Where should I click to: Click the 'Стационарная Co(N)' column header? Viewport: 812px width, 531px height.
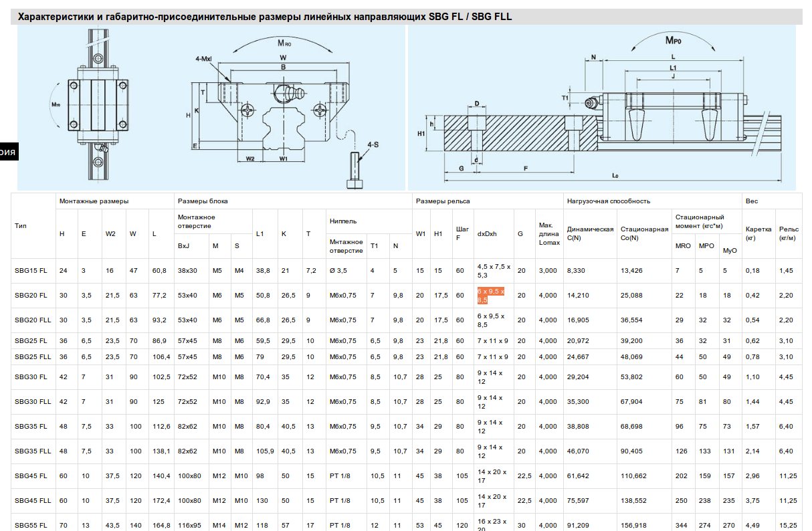[x=644, y=233]
